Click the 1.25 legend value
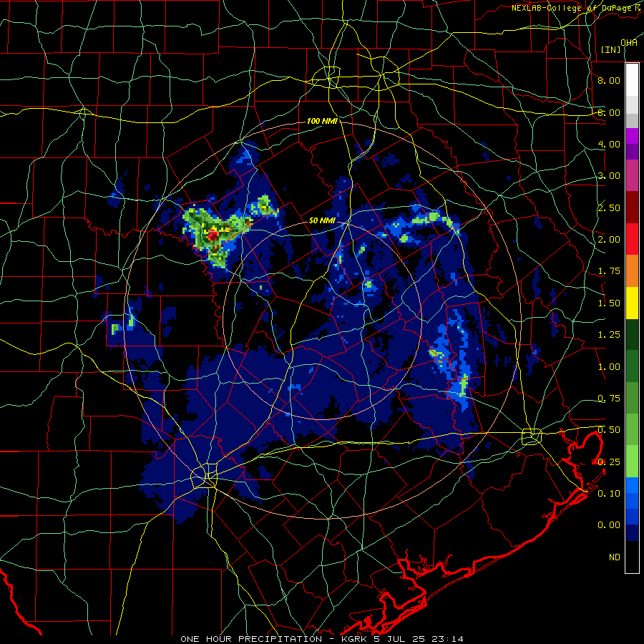The height and width of the screenshot is (644, 644). click(x=609, y=335)
